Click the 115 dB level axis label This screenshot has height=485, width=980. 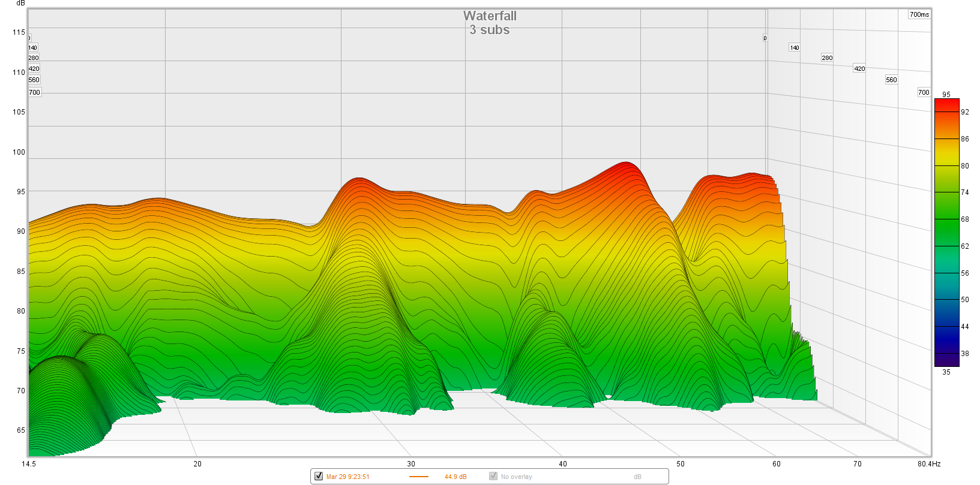click(x=19, y=32)
